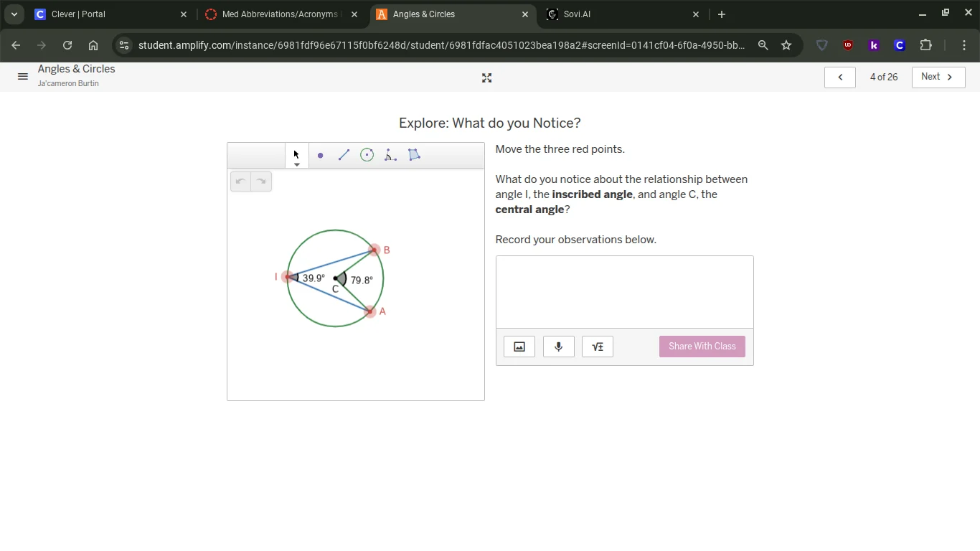Viewport: 980px width, 551px height.
Task: Click the Redo arrow in the applet
Action: point(261,181)
